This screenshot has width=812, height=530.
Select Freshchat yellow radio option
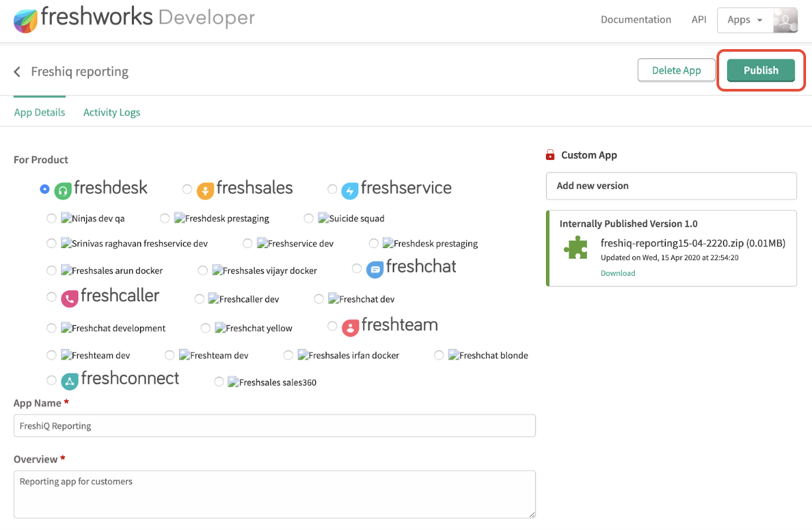(x=205, y=328)
